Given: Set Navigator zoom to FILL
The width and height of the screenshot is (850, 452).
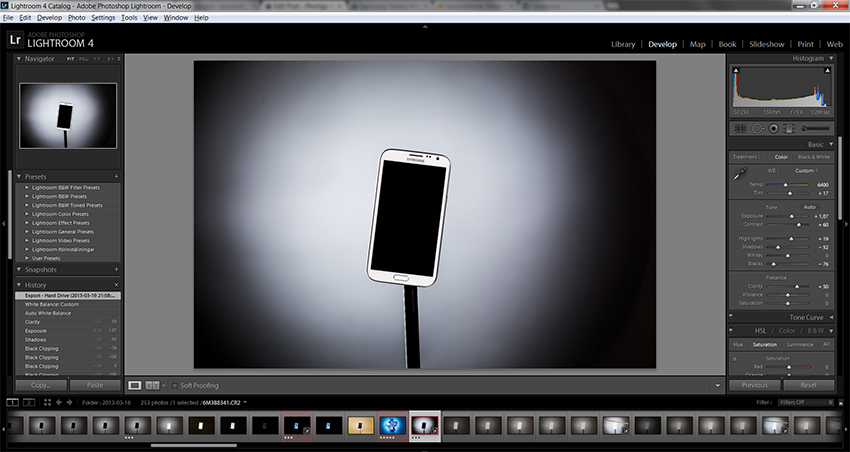Looking at the screenshot, I should pos(83,59).
